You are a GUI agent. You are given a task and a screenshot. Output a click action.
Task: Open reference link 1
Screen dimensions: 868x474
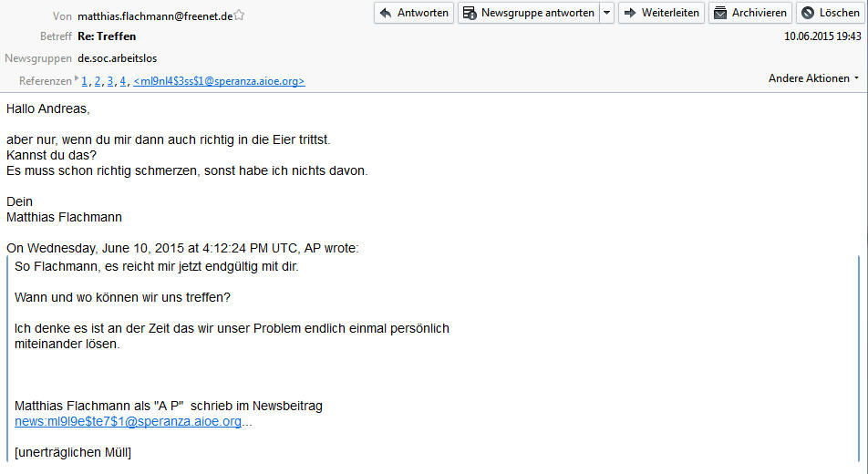(x=85, y=81)
